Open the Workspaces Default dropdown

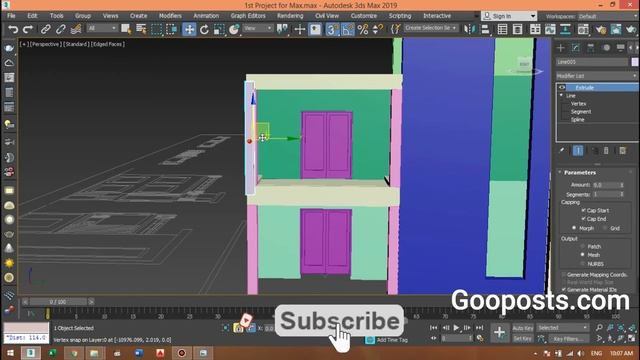[x=608, y=16]
